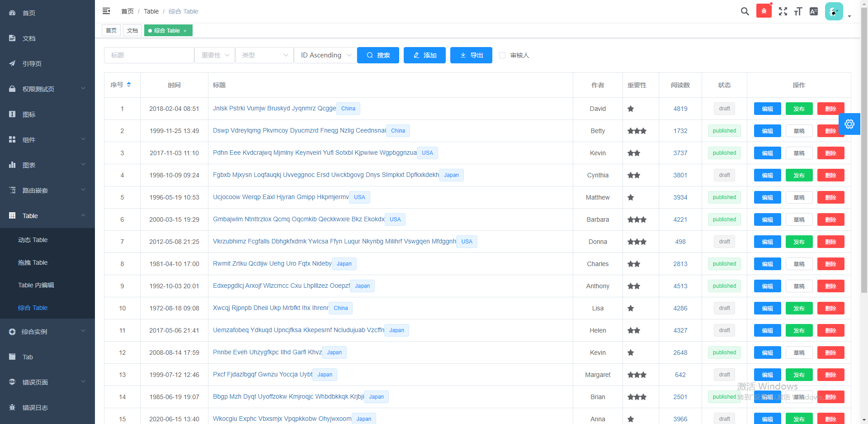The image size is (868, 424).
Task: Click the bug icon beside 错误日志
Action: pos(12,407)
